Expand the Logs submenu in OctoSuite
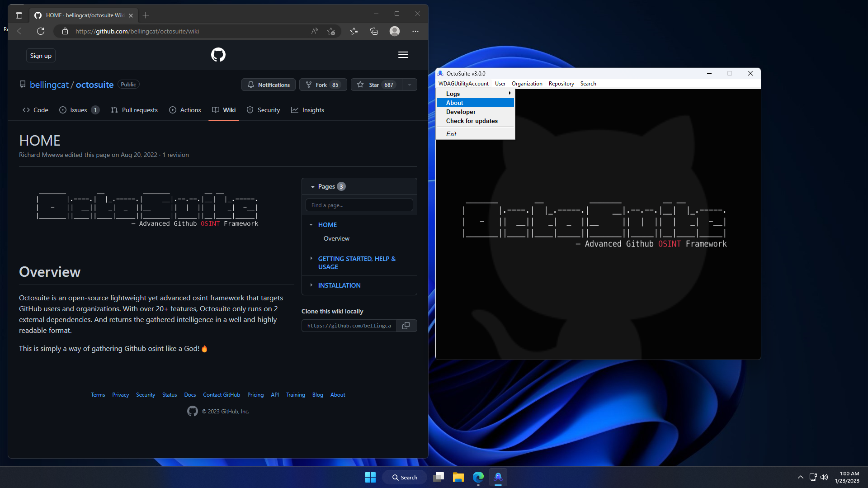Viewport: 868px width, 488px height. click(x=475, y=94)
